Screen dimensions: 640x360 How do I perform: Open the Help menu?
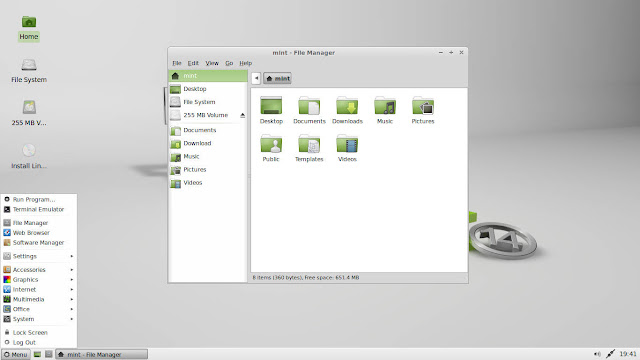click(245, 63)
